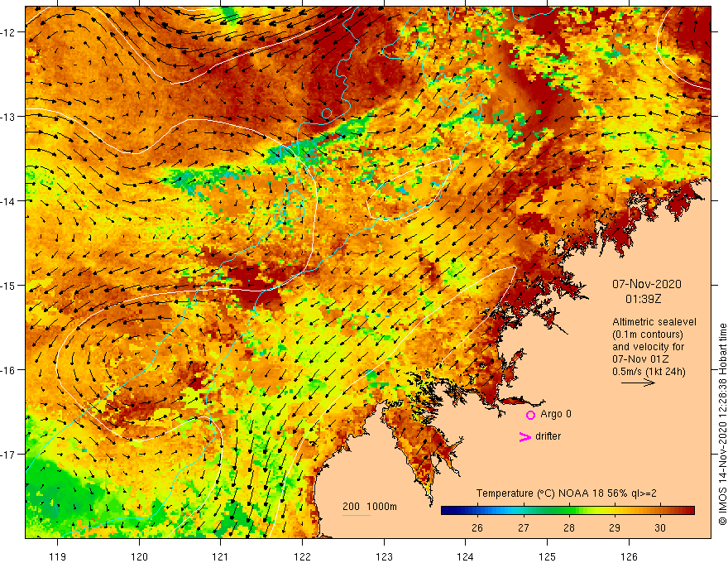Screen dimensions: 728x563
Task: Click the color bar tick label 30
Action: 660,527
